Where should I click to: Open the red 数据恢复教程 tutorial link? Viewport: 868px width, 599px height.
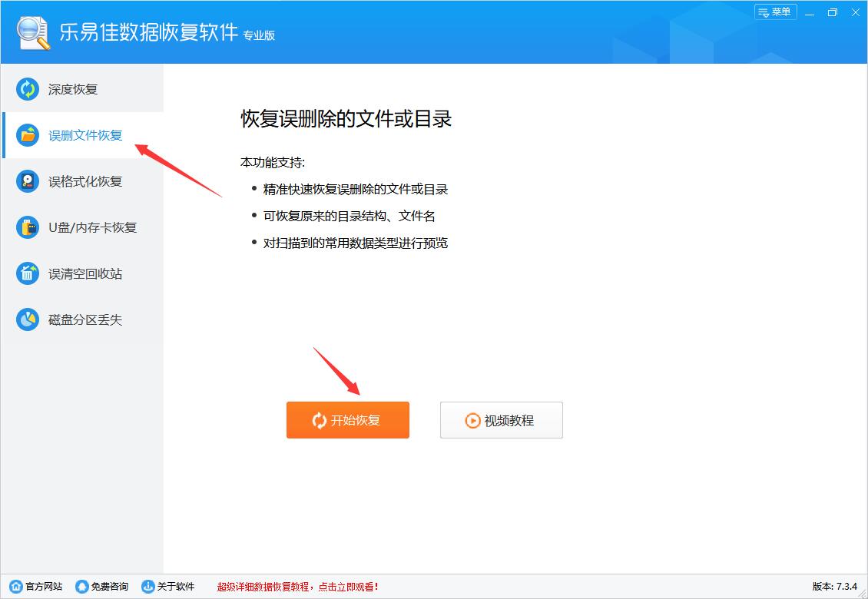[300, 585]
